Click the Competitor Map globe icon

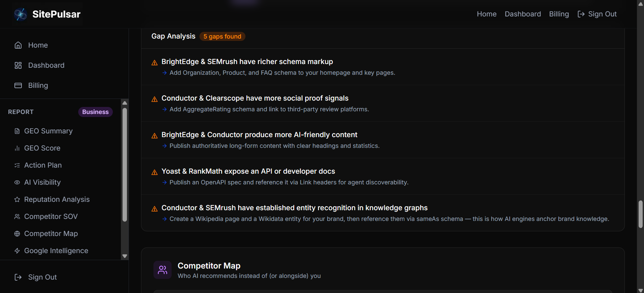[17, 234]
